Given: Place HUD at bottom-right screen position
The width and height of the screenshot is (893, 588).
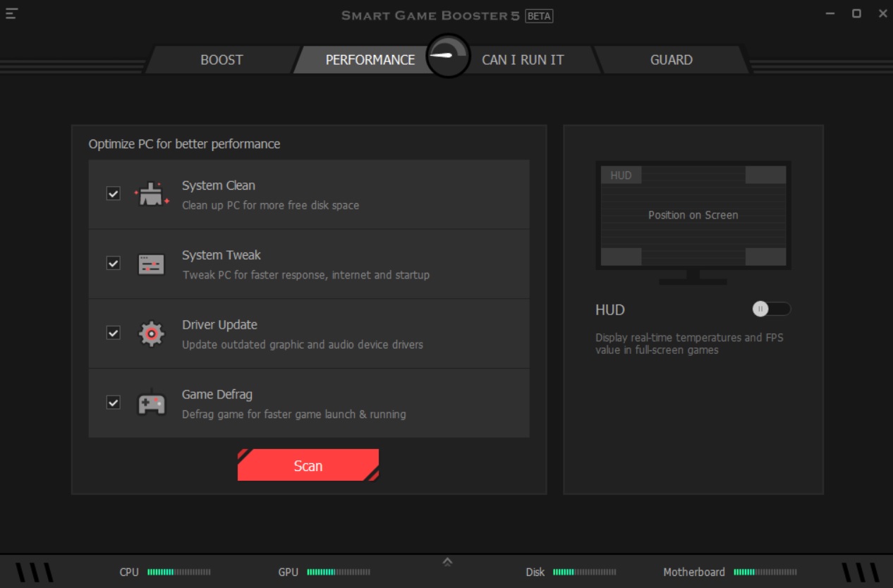Looking at the screenshot, I should pos(765,257).
